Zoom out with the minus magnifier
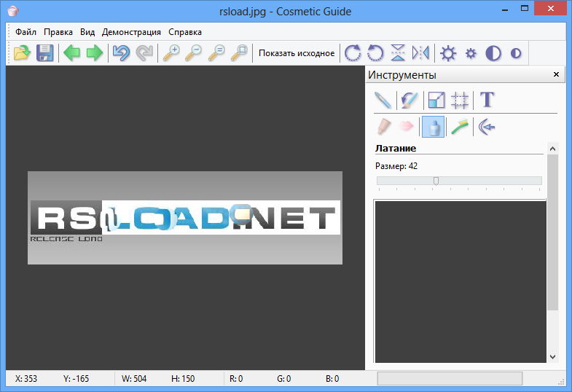The height and width of the screenshot is (392, 572). pos(194,53)
